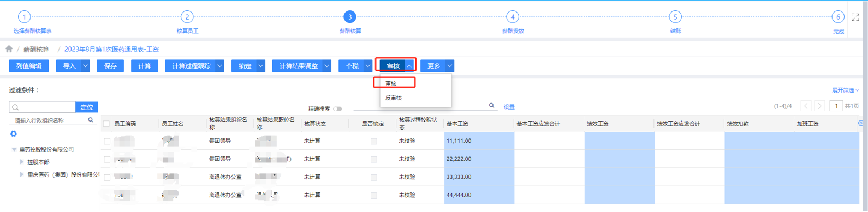This screenshot has width=868, height=212.
Task: Click the home icon in breadcrumb
Action: (x=9, y=49)
